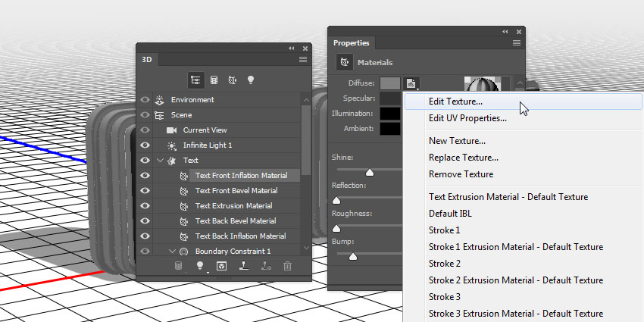Filter the 3D panel by materials
Viewport: 644px width, 322px height.
(232, 80)
